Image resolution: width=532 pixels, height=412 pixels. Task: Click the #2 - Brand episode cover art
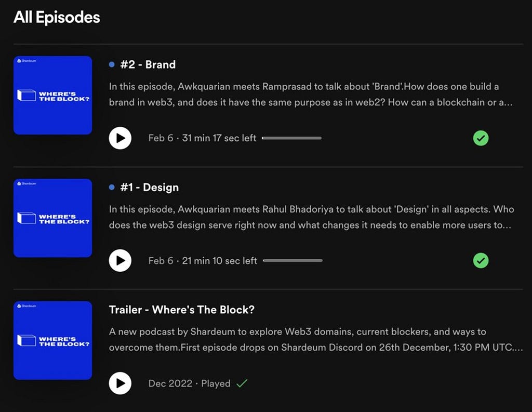pyautogui.click(x=52, y=96)
